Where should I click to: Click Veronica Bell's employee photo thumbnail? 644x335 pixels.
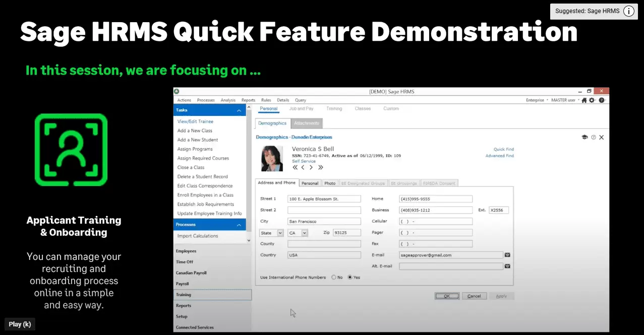pos(271,159)
